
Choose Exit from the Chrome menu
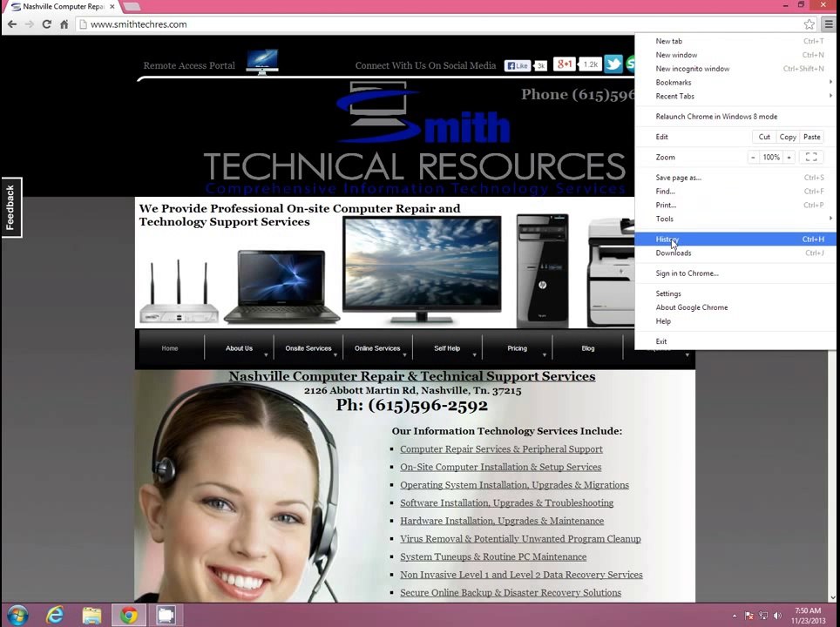click(735, 341)
